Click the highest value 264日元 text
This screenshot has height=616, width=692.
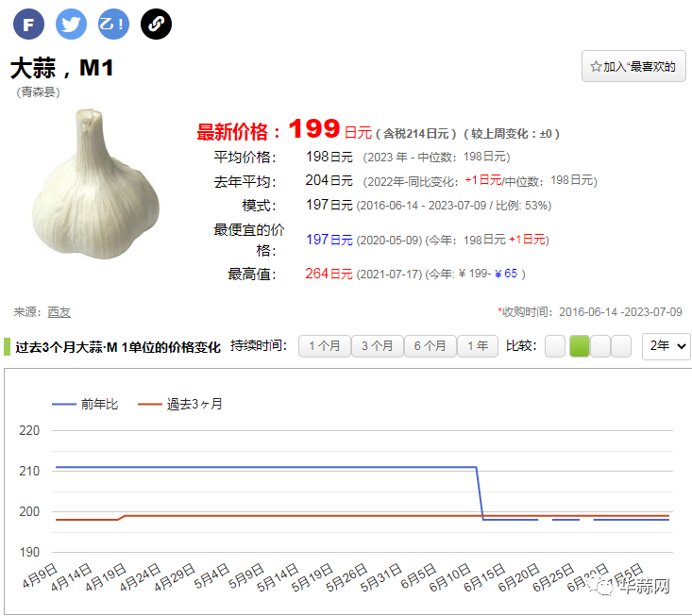click(x=329, y=274)
